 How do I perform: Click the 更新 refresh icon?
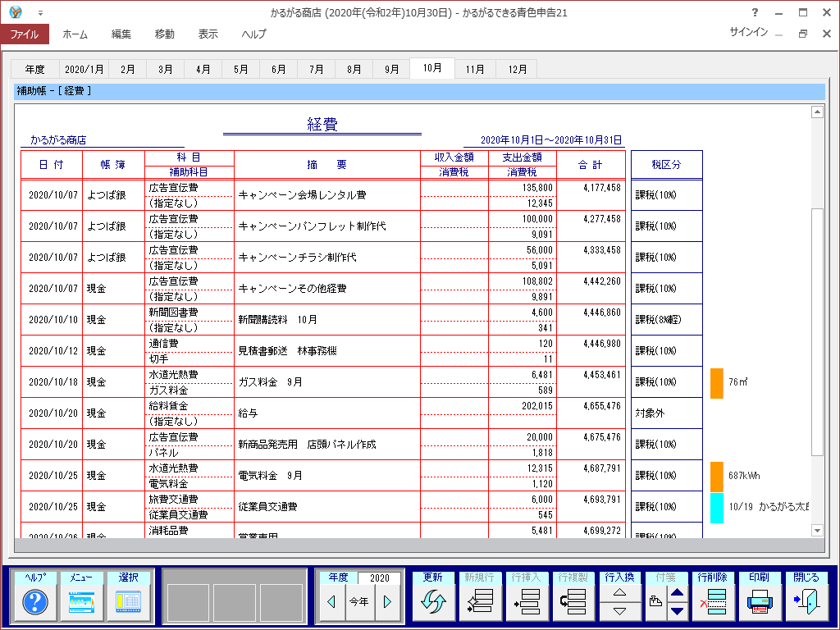[433, 601]
